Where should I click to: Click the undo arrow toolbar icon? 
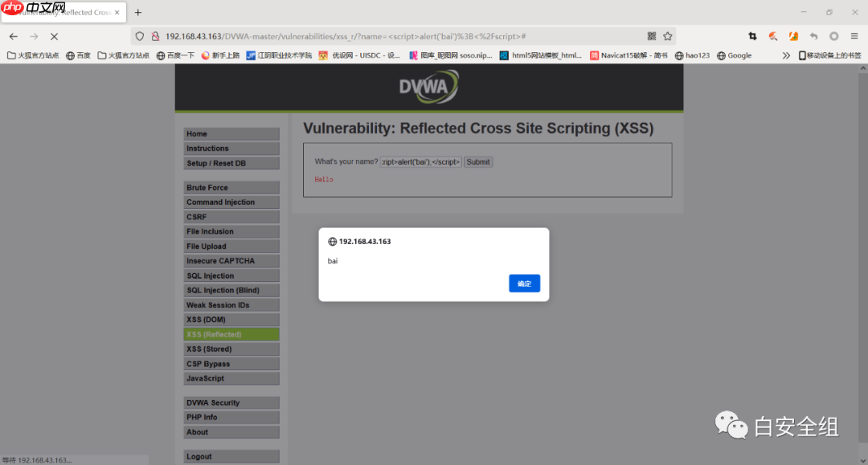pyautogui.click(x=813, y=36)
